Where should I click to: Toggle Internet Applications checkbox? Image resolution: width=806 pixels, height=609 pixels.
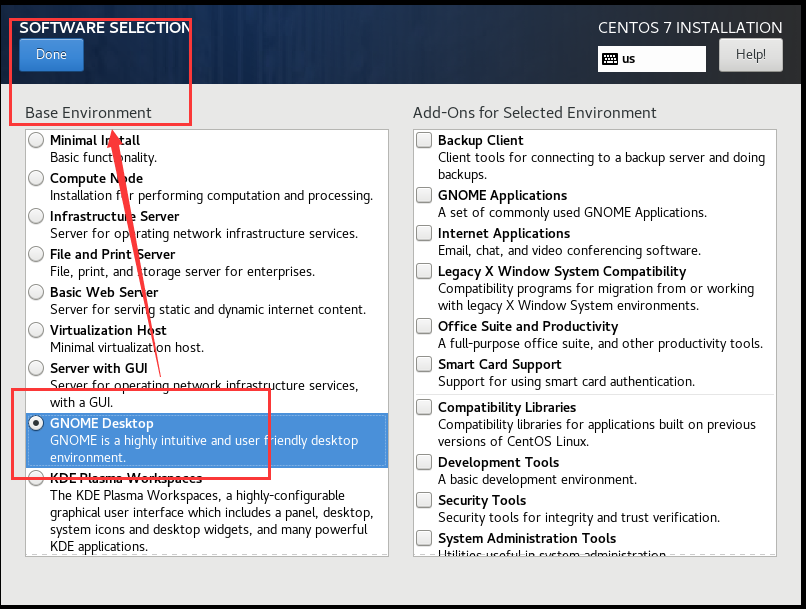click(424, 234)
